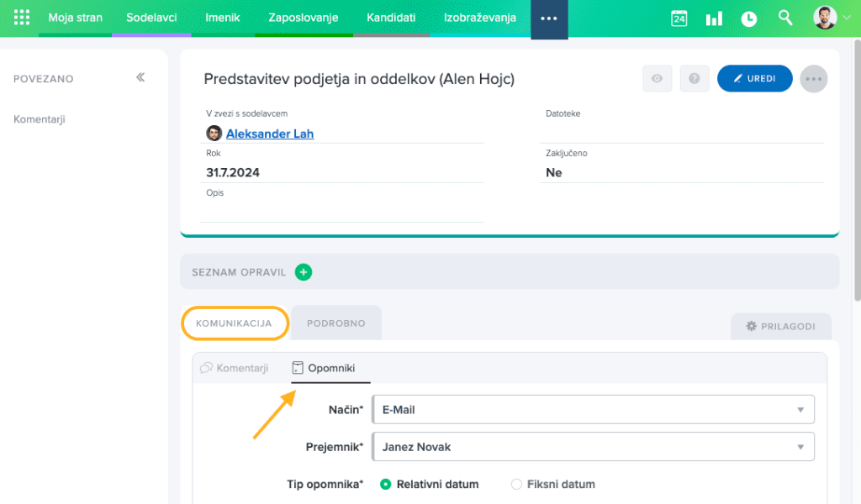Open the Prejemnik Janez Novak dropdown
The width and height of the screenshot is (861, 504).
pyautogui.click(x=593, y=447)
